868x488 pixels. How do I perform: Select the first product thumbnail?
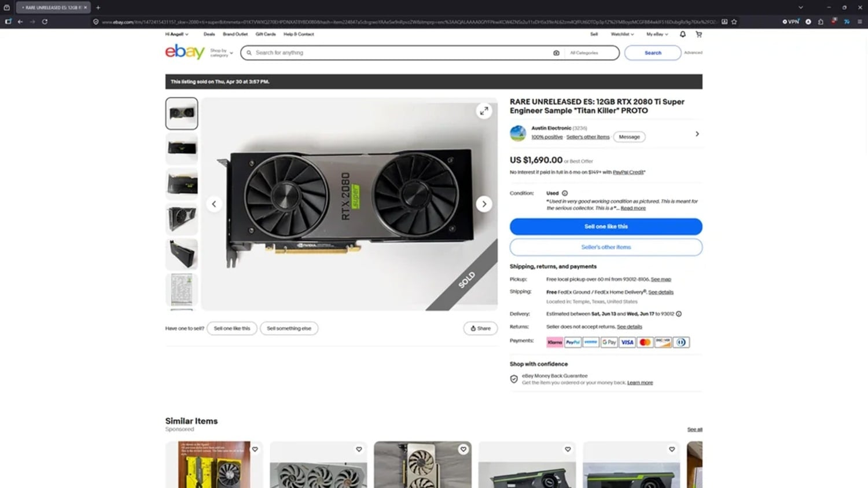coord(182,113)
